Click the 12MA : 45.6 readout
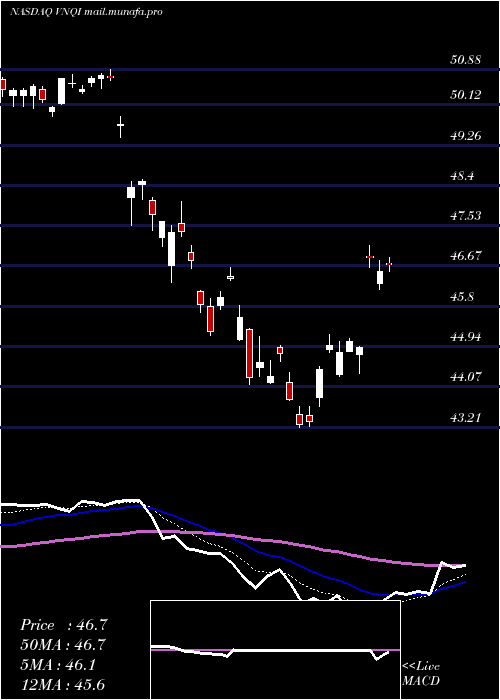The image size is (500, 700). tap(62, 684)
